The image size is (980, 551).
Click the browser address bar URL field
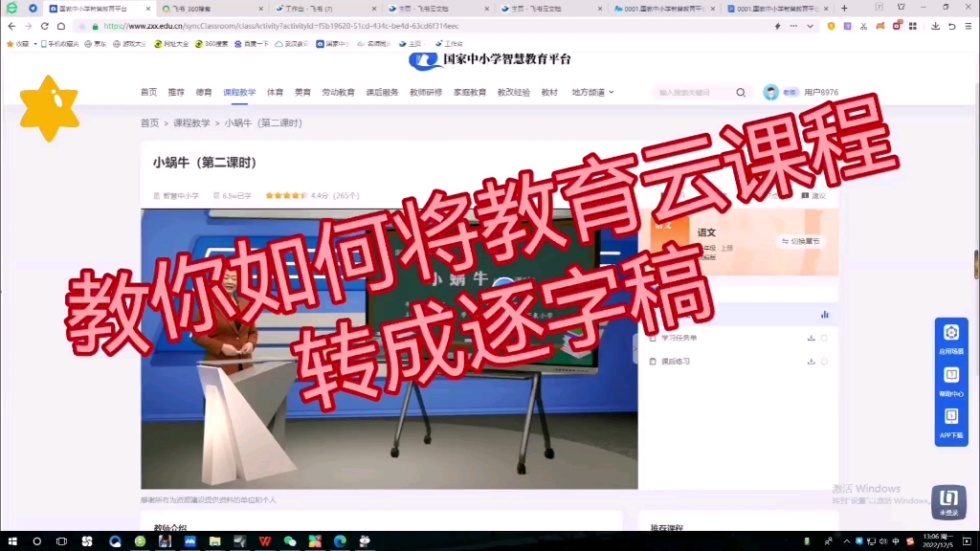tap(287, 27)
